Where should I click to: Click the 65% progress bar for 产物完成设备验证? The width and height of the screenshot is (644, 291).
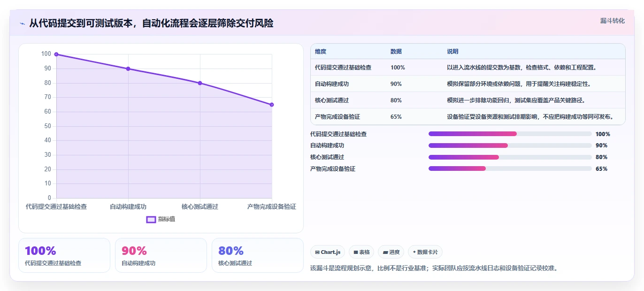pyautogui.click(x=510, y=168)
